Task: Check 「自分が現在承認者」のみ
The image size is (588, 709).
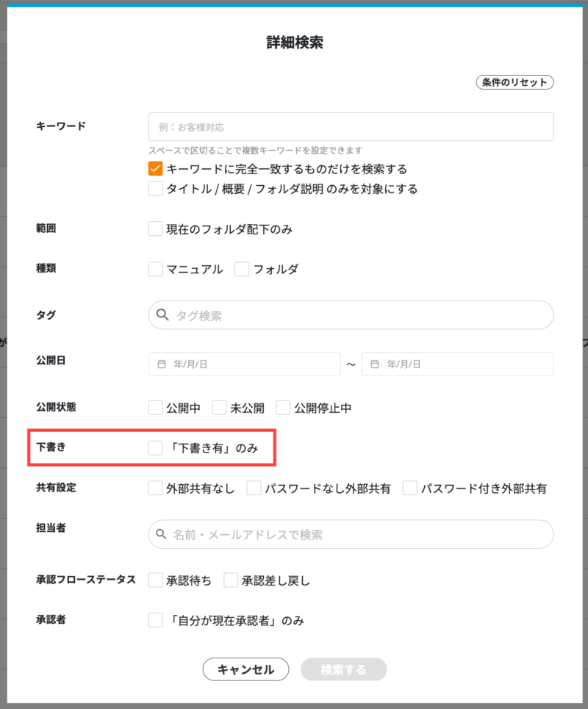Action: click(x=154, y=620)
